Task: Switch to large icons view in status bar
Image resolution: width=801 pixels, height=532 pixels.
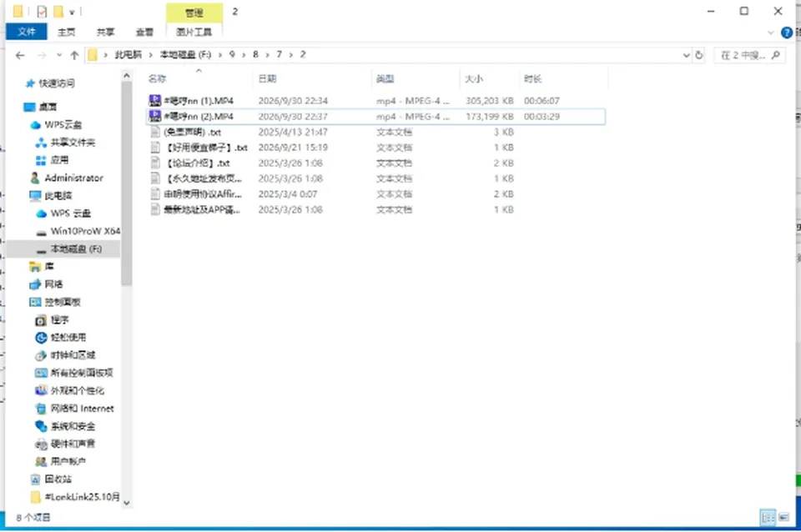Action: tap(783, 517)
